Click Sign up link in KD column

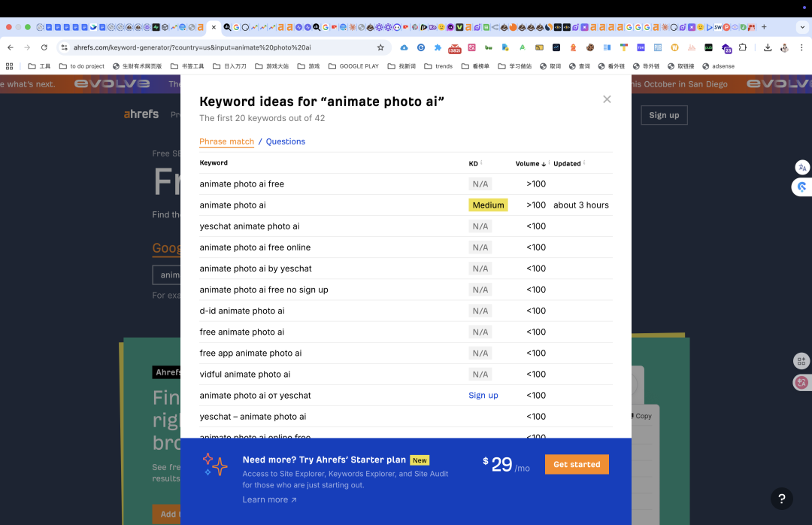click(483, 396)
